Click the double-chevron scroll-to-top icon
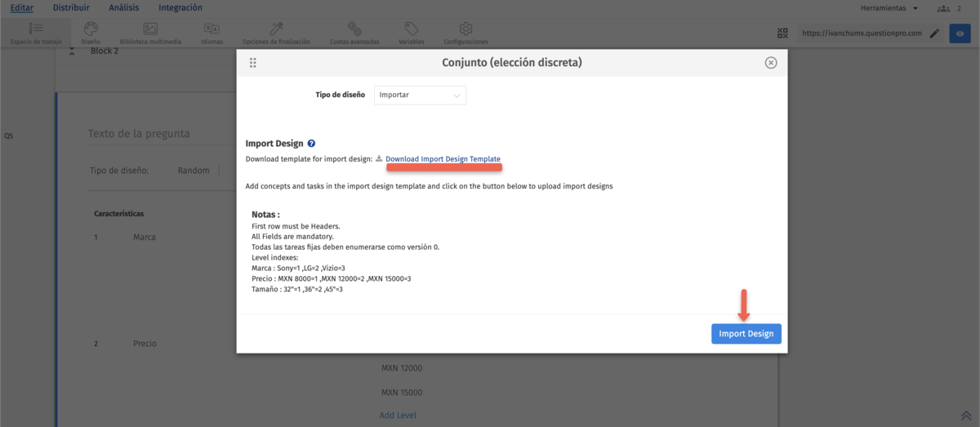980x427 pixels. [x=965, y=416]
